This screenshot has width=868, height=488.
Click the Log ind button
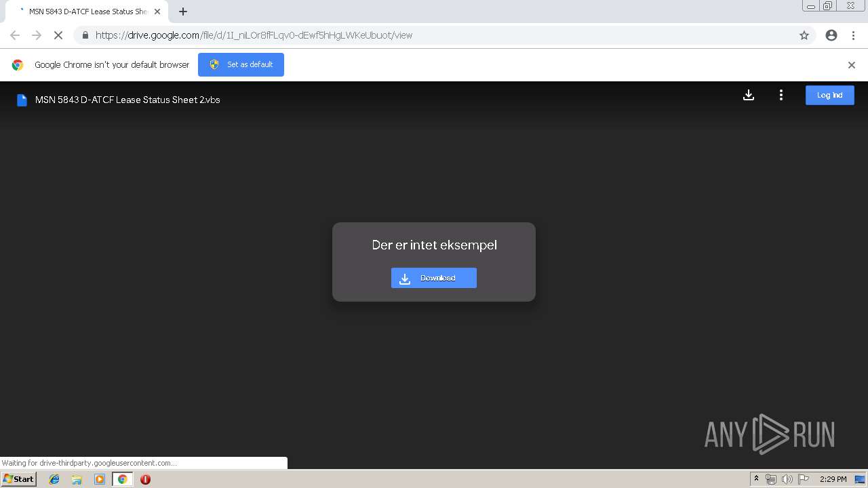tap(830, 96)
